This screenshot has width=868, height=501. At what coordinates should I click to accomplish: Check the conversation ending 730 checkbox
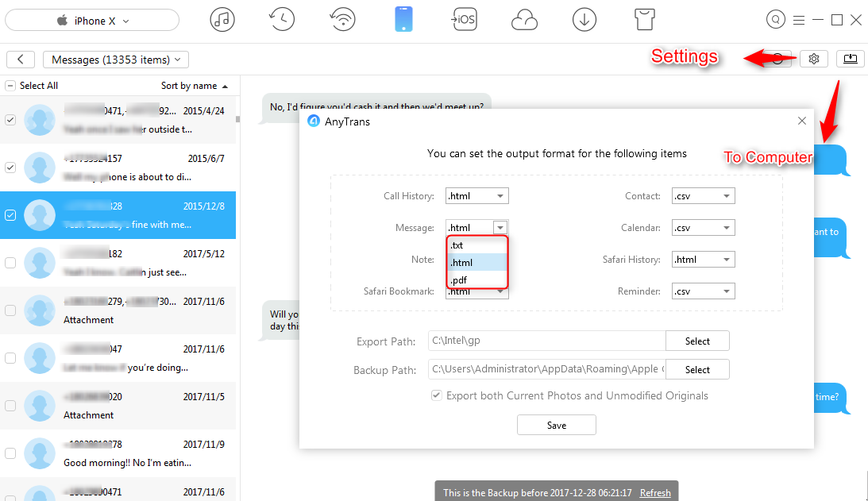10,310
